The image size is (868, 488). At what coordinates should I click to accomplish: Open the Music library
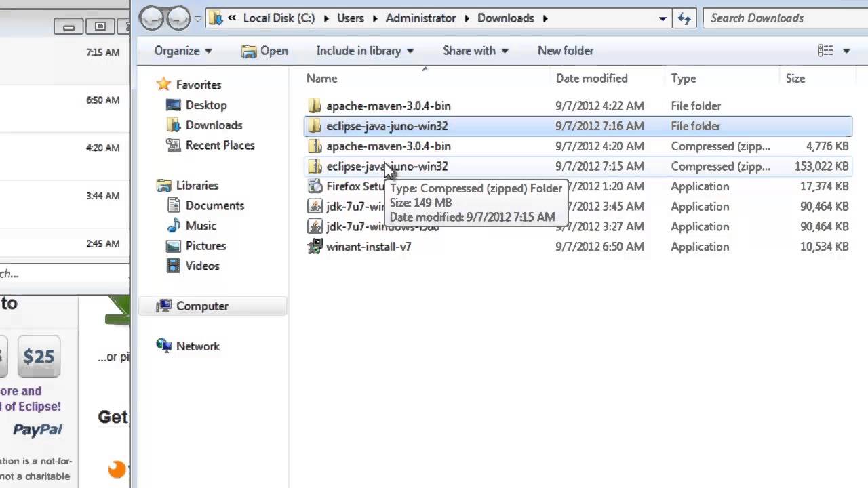point(201,226)
